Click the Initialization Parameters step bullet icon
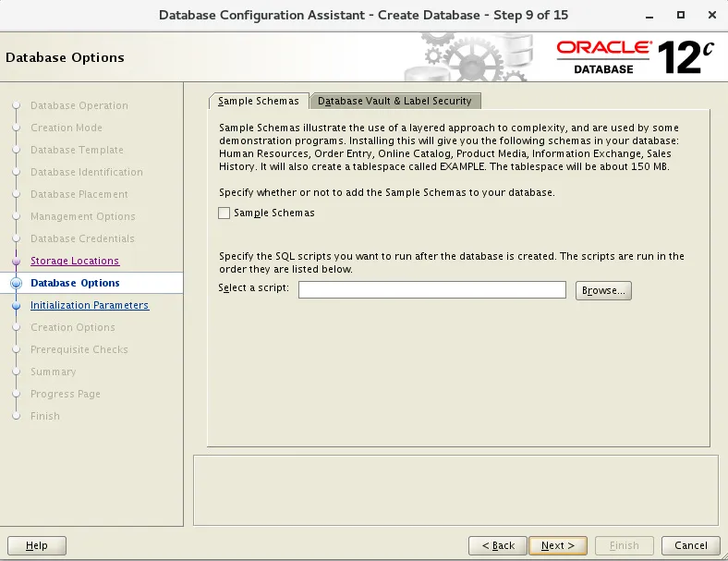The image size is (728, 561). [17, 306]
